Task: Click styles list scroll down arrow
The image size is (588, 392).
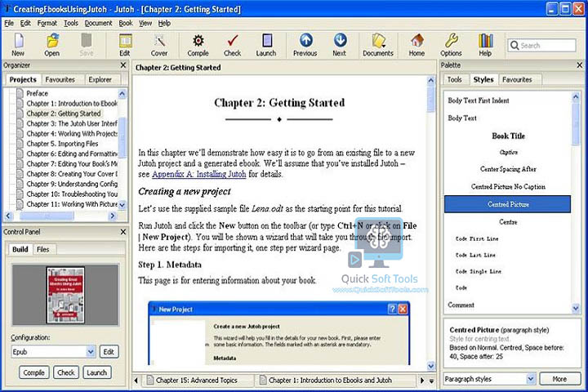Action: click(x=576, y=309)
